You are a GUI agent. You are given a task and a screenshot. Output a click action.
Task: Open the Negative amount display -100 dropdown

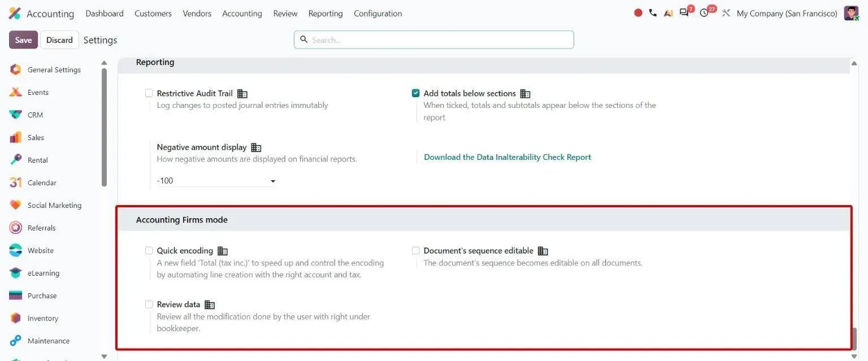pyautogui.click(x=216, y=181)
